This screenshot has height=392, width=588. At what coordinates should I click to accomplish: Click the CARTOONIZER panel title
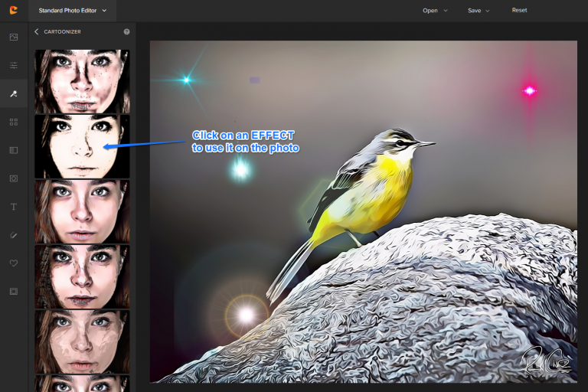pyautogui.click(x=62, y=32)
